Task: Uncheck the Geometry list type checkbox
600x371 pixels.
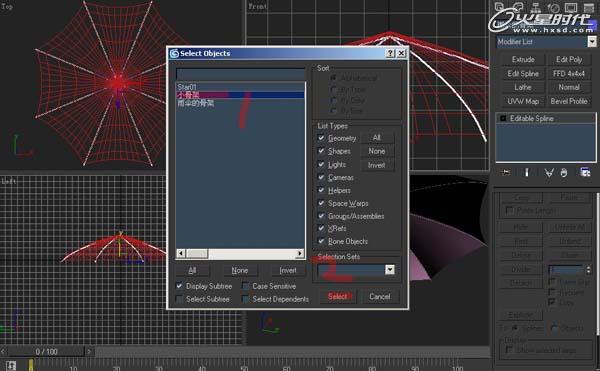Action: [321, 138]
